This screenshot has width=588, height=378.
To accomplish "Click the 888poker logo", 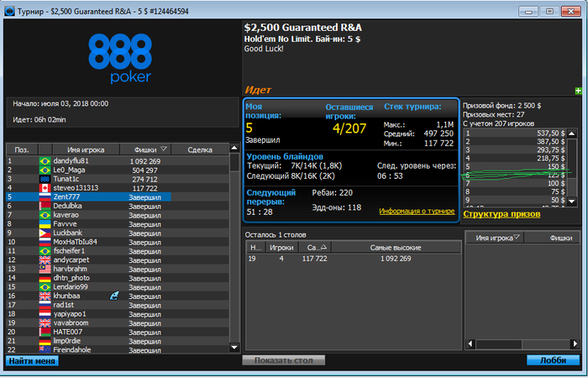I will tap(120, 58).
